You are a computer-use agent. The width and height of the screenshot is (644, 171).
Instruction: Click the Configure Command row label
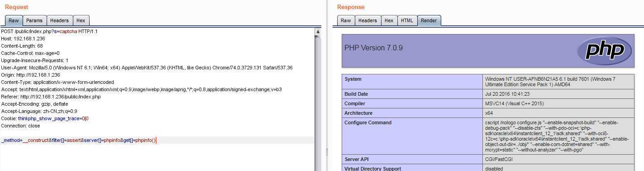point(368,122)
